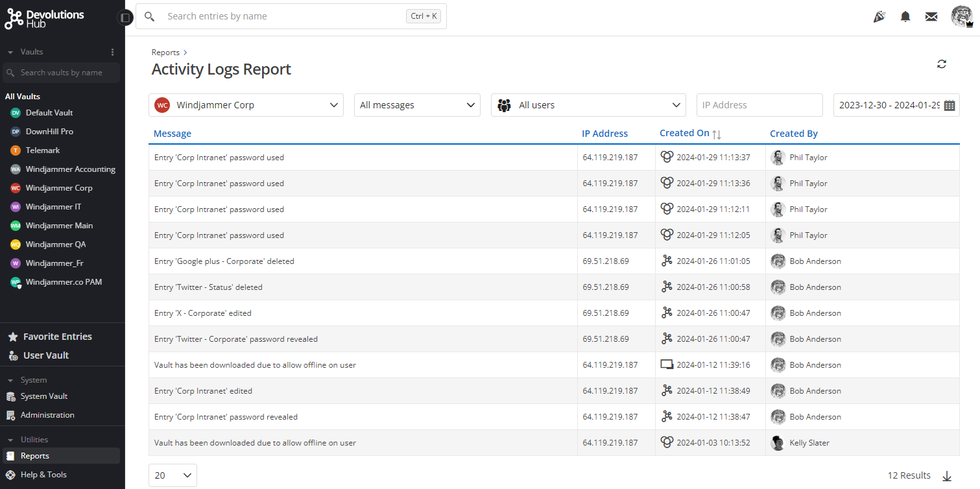Click 'Entry 'X - Corporate' edited' message
The width and height of the screenshot is (980, 489).
coord(203,313)
